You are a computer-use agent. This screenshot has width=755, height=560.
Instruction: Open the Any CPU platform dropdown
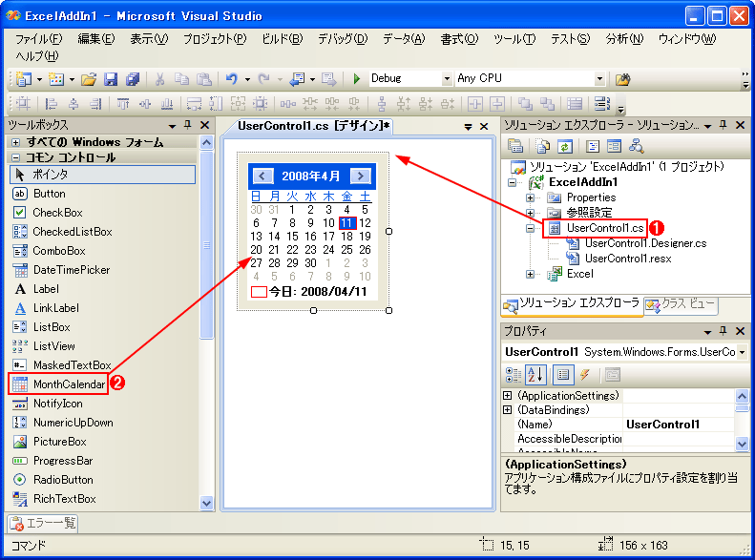click(x=599, y=78)
